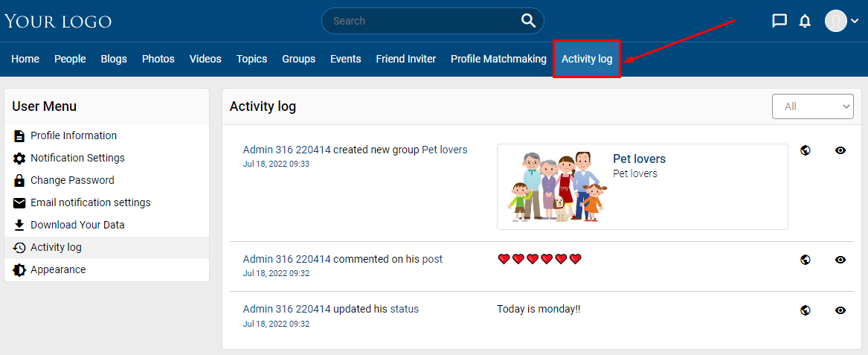Open the user avatar account menu
This screenshot has width=868, height=355.
click(841, 21)
